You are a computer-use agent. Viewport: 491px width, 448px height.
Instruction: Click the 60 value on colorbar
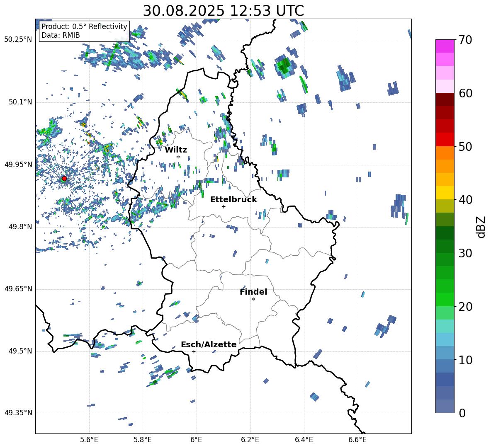coord(465,93)
